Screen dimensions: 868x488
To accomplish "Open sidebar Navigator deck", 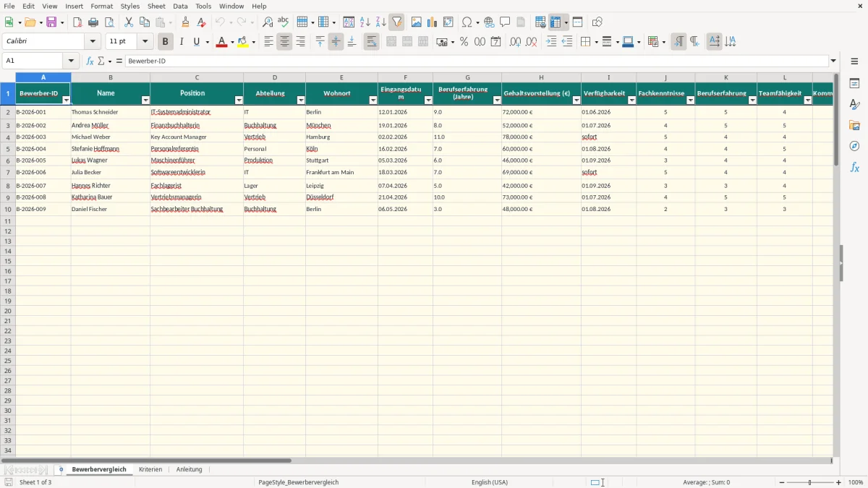I will (x=855, y=146).
